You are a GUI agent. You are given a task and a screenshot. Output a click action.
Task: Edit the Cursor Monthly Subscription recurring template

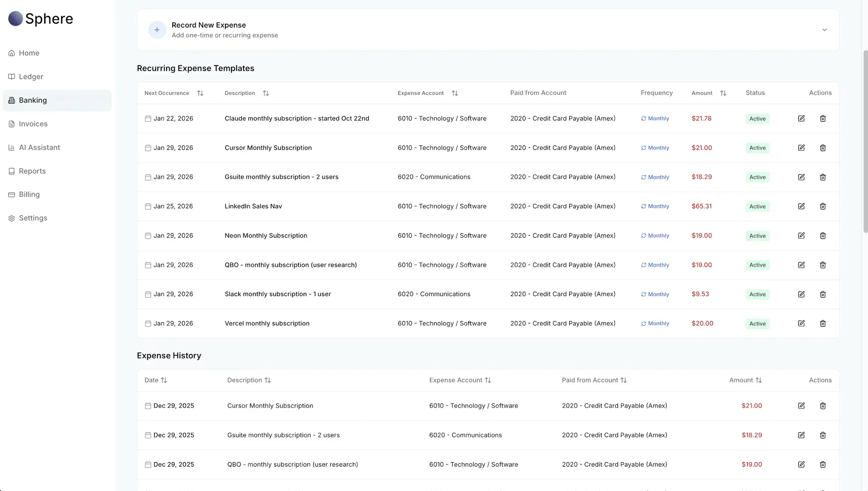801,148
